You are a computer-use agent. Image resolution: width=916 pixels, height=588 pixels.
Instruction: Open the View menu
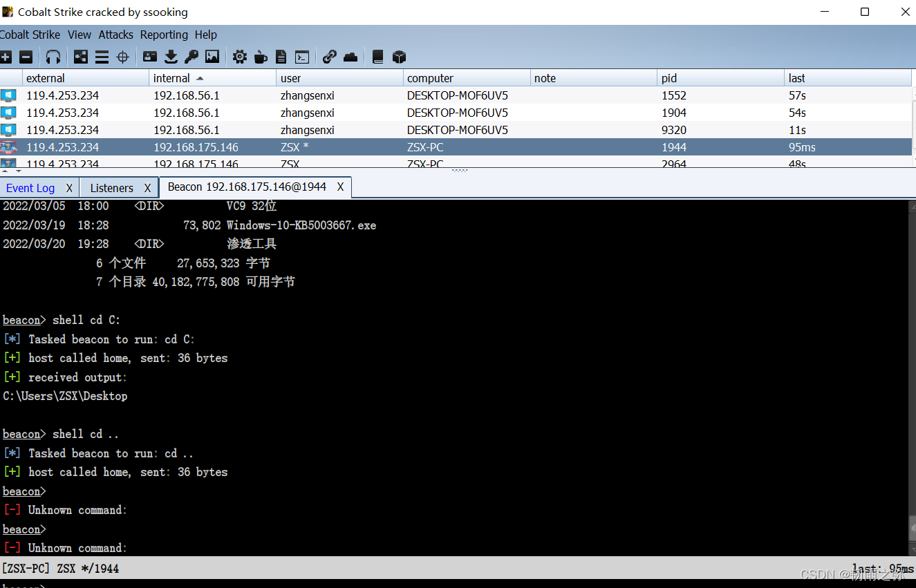tap(80, 35)
